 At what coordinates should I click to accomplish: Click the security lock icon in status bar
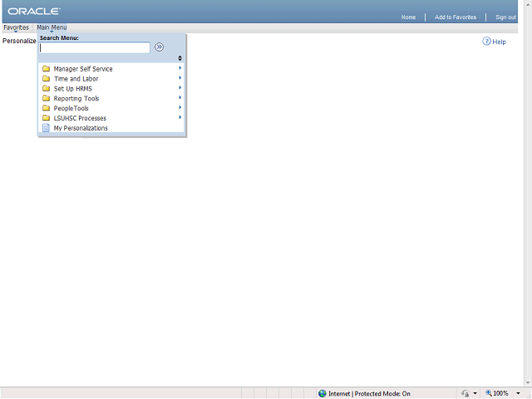pos(465,393)
